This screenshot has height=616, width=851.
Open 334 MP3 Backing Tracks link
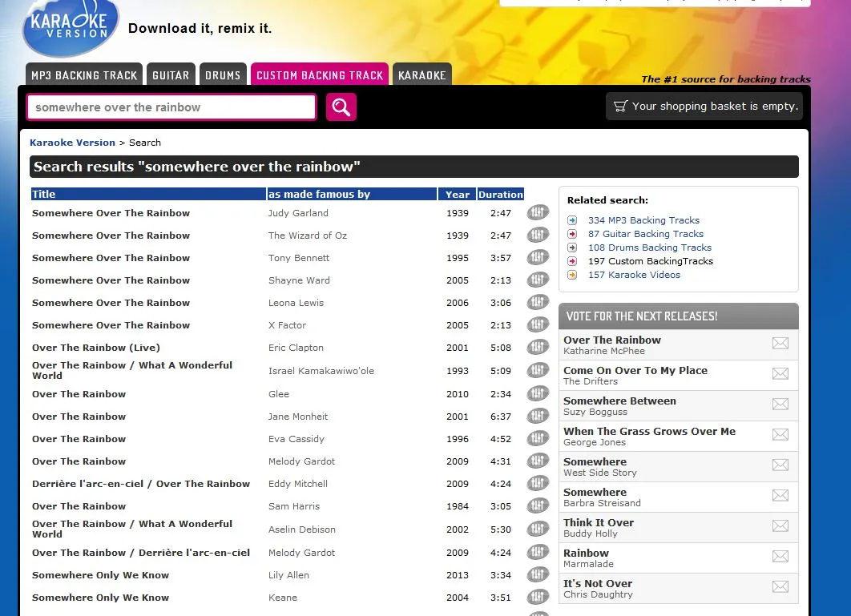[643, 219]
